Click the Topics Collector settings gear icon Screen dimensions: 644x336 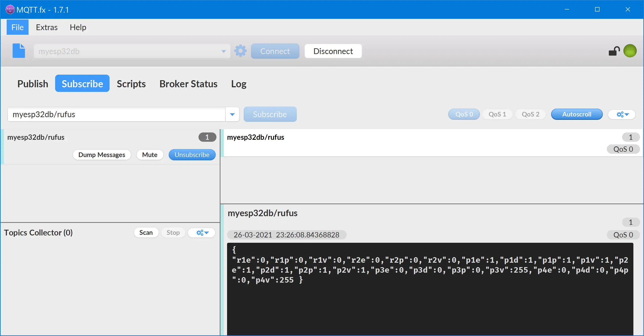point(201,232)
